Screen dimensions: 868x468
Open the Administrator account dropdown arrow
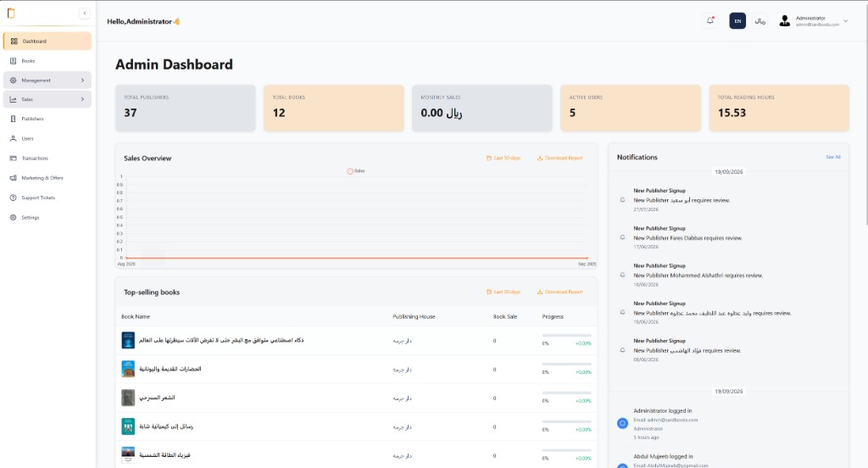pyautogui.click(x=845, y=21)
